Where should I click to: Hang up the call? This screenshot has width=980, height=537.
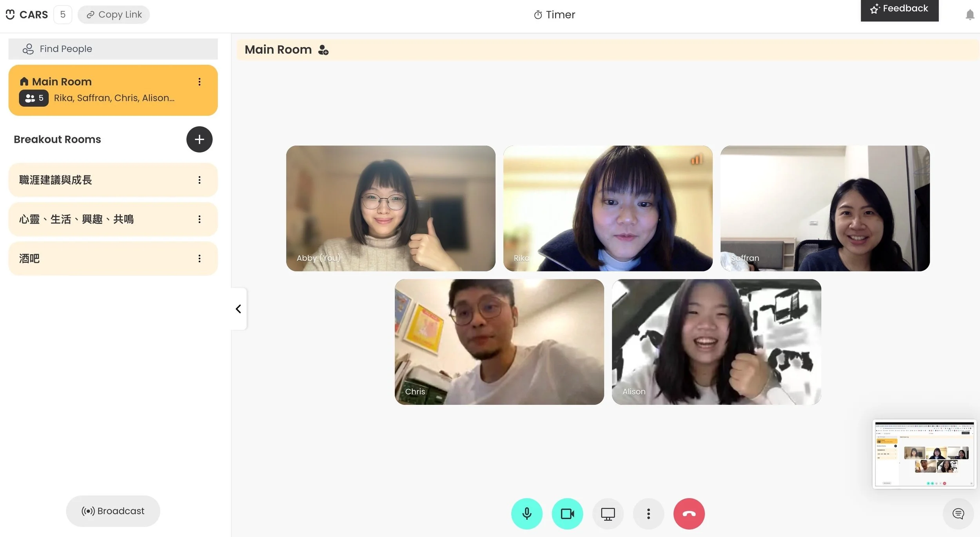[x=689, y=513]
